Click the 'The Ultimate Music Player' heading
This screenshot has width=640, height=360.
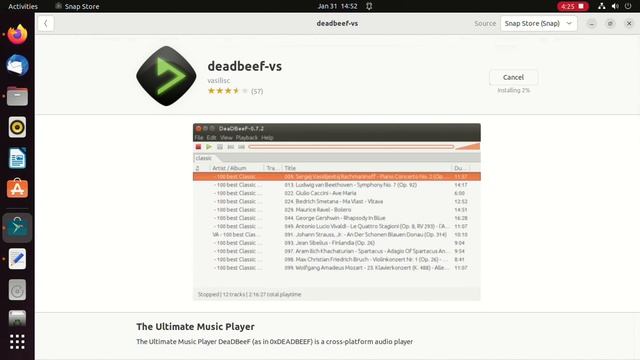(196, 327)
